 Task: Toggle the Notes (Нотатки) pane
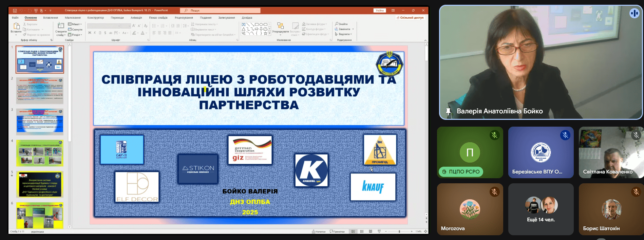coord(319,232)
